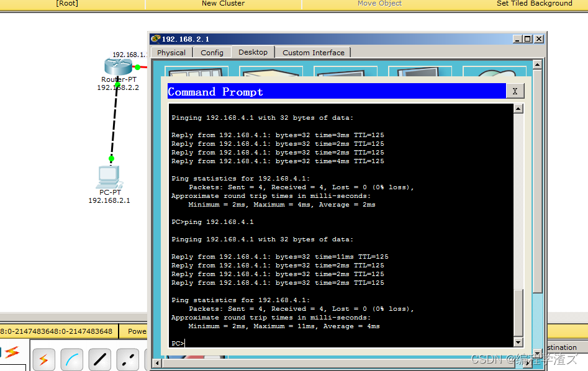The image size is (588, 371).
Task: Select the Desktop tab
Action: click(253, 53)
